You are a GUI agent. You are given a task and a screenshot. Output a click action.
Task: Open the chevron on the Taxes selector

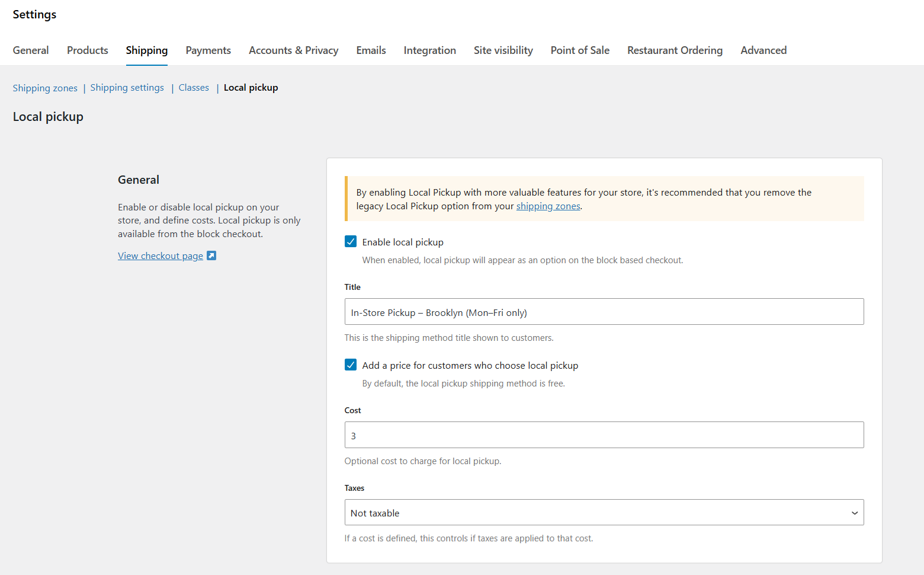pos(855,512)
